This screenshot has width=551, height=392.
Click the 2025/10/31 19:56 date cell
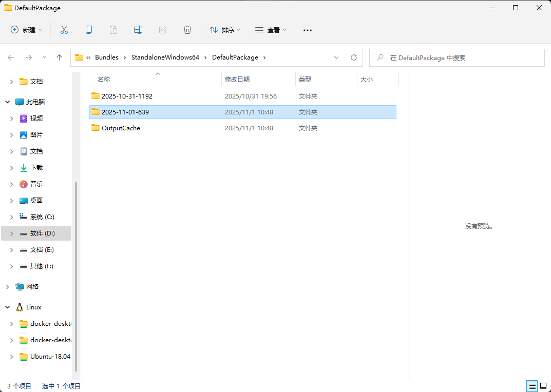251,96
